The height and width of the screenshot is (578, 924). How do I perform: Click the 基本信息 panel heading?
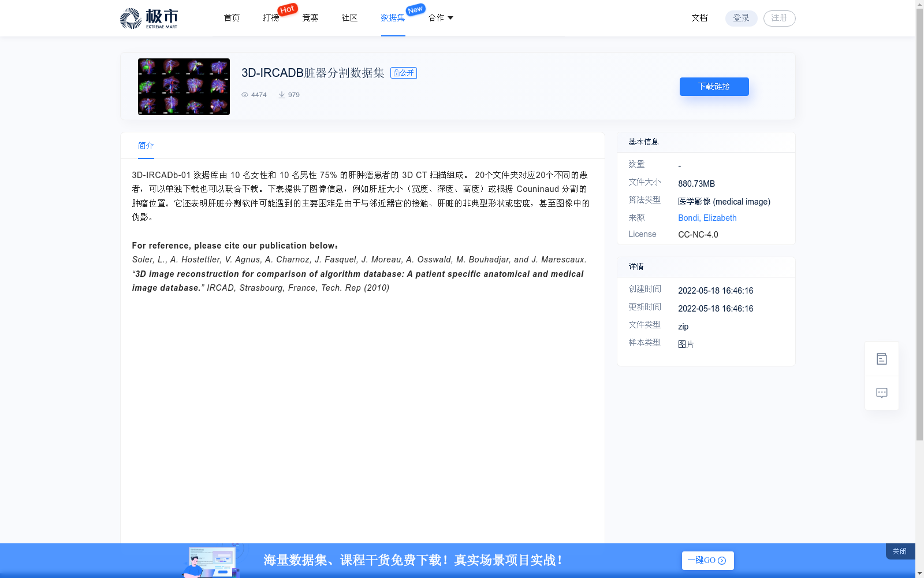tap(643, 142)
